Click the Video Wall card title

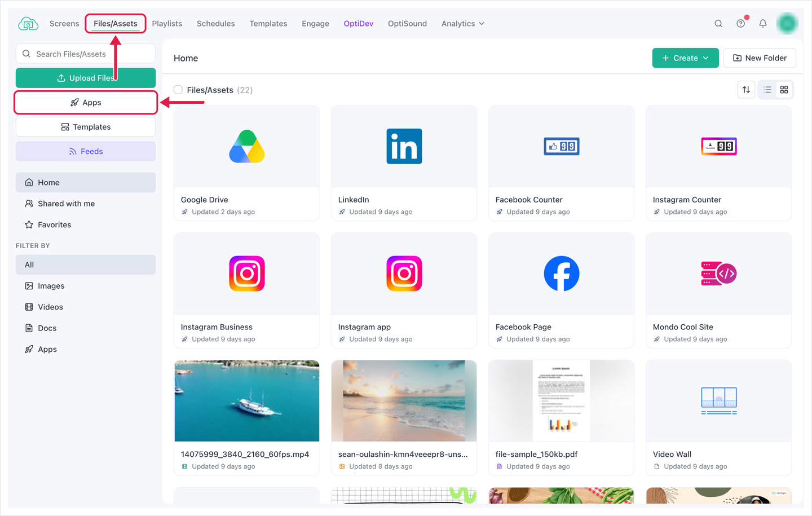(672, 454)
